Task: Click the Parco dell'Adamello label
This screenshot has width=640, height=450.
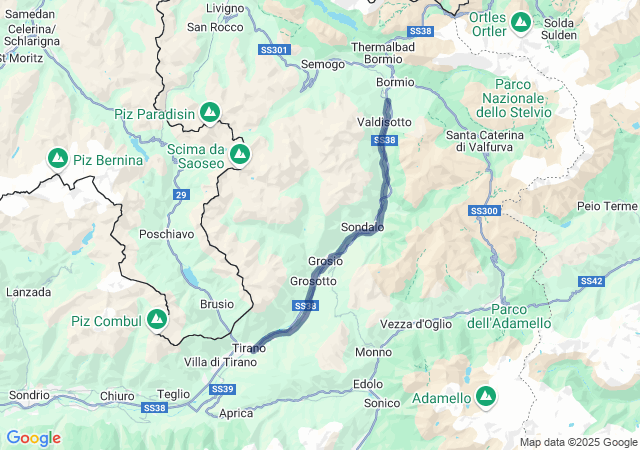Action: pyautogui.click(x=509, y=316)
